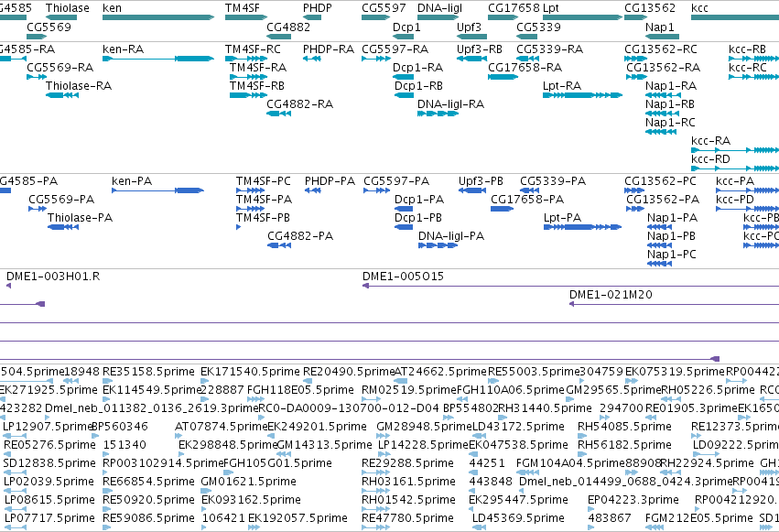
Task: Open the Thiolase-RA transcript label
Action: point(79,85)
